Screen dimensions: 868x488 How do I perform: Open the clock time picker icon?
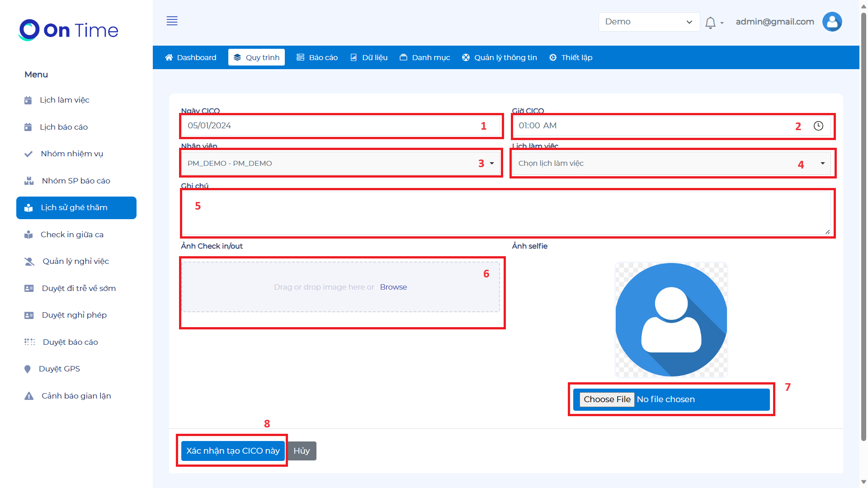[818, 126]
